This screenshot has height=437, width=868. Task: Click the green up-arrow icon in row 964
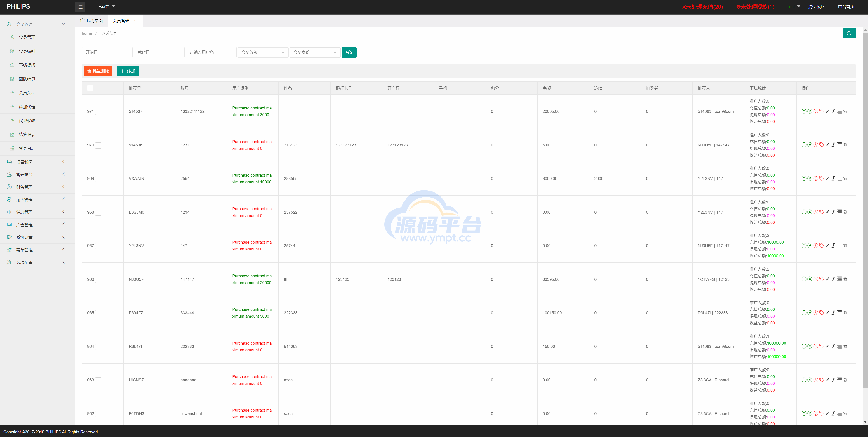pyautogui.click(x=804, y=346)
